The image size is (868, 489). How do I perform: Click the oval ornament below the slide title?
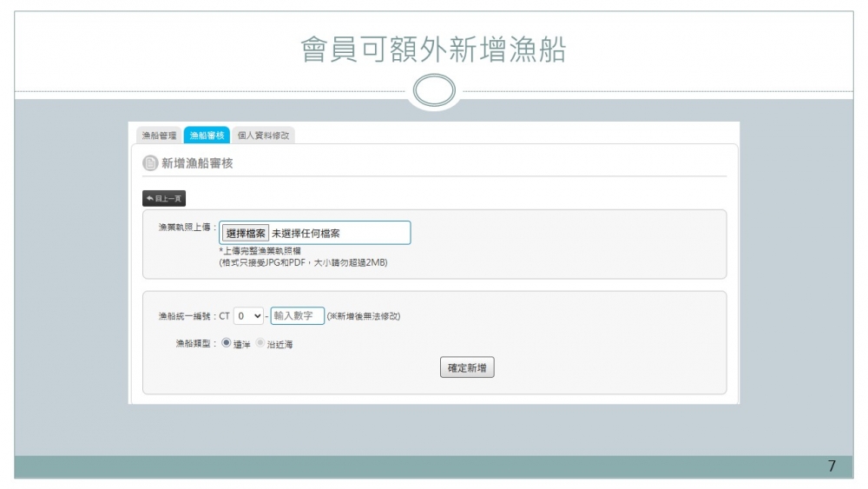point(433,89)
